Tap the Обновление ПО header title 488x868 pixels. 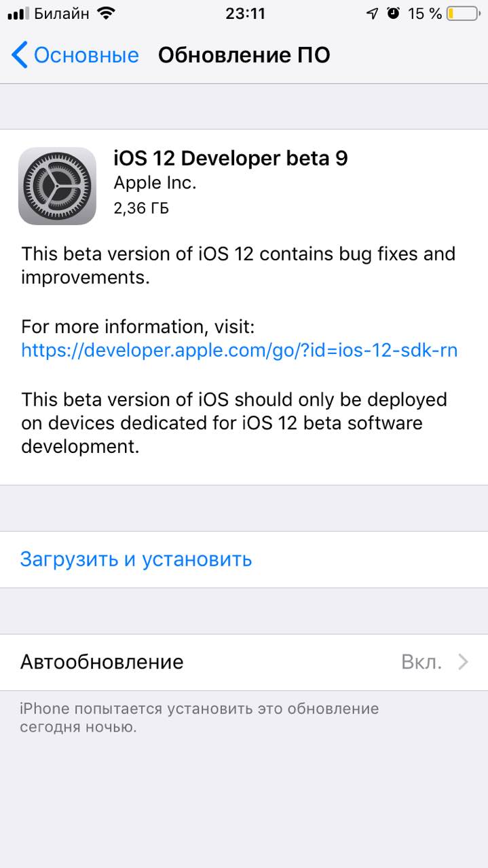[x=244, y=55]
